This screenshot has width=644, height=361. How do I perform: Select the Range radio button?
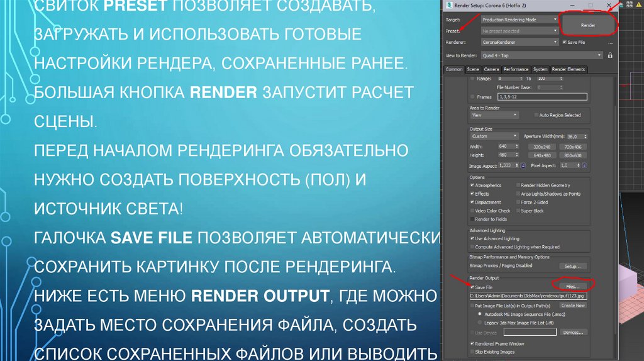tap(472, 79)
